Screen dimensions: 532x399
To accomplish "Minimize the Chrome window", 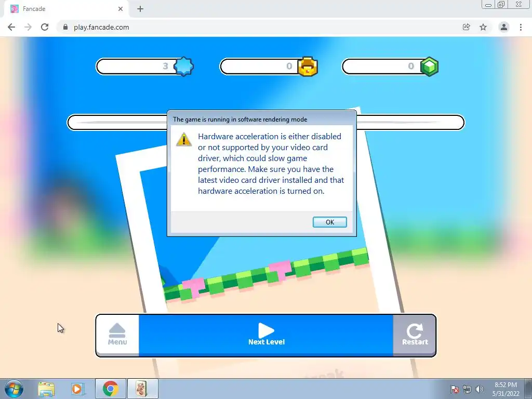I will [488, 5].
